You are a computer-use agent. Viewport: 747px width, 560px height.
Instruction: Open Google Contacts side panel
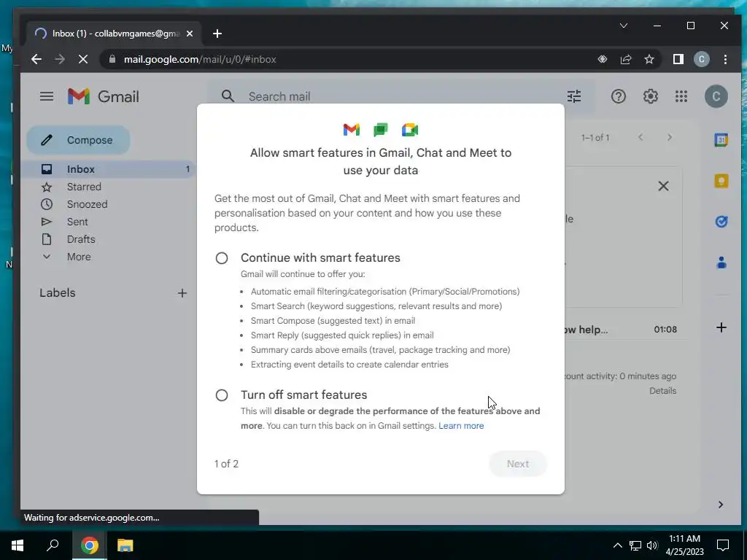tap(721, 262)
